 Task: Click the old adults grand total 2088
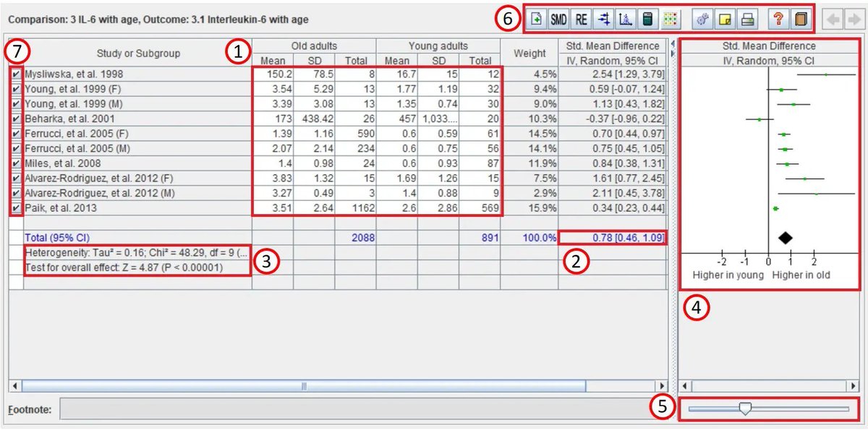[x=355, y=237]
